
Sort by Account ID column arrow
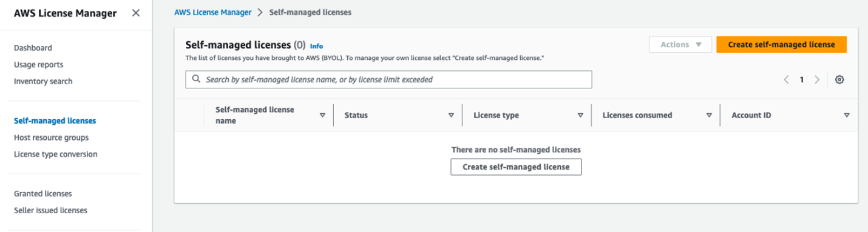point(847,115)
